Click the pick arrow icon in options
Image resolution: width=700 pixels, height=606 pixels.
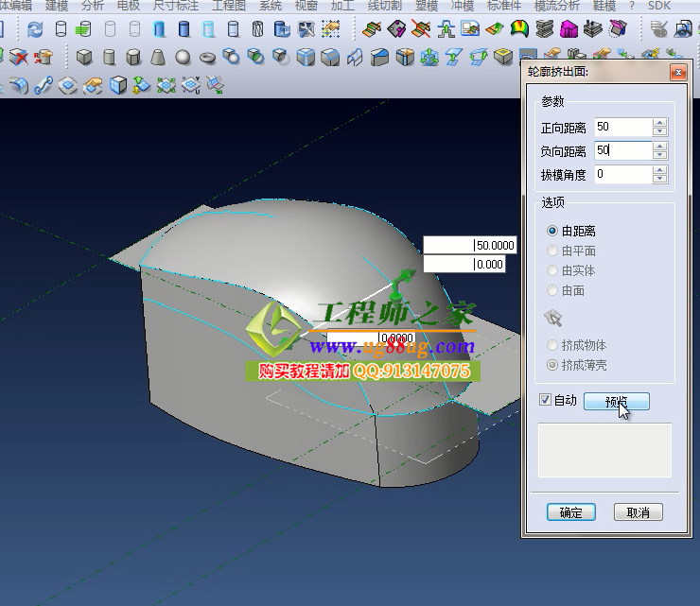(x=553, y=318)
